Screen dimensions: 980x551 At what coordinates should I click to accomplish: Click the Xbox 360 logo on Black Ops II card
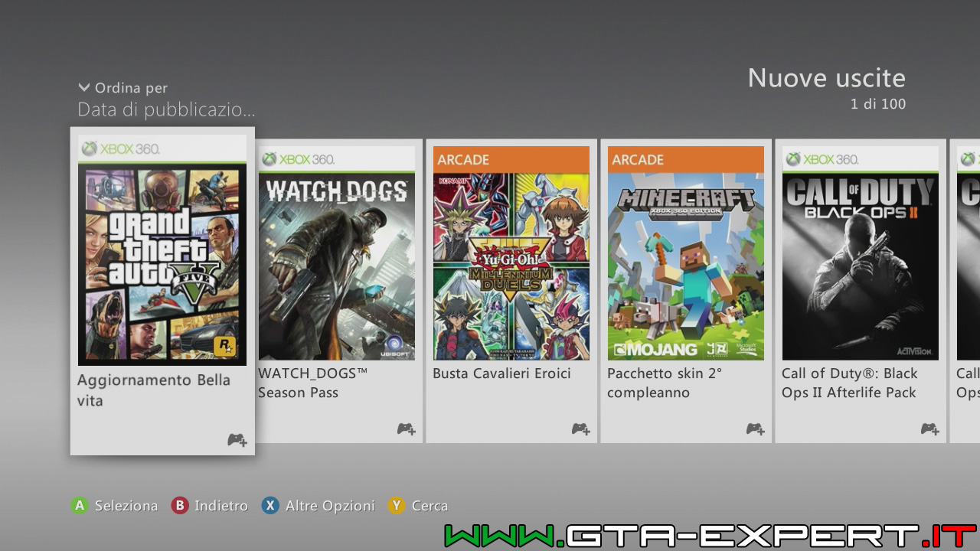click(822, 159)
